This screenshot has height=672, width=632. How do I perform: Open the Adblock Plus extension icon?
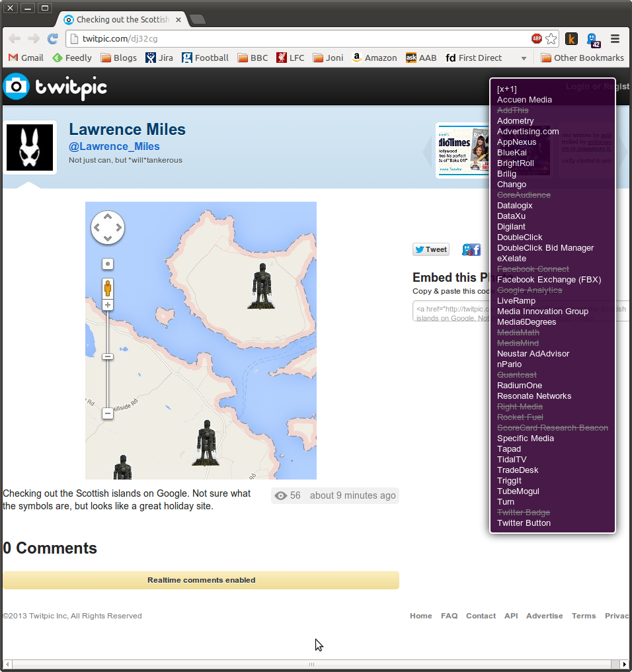[x=537, y=39]
